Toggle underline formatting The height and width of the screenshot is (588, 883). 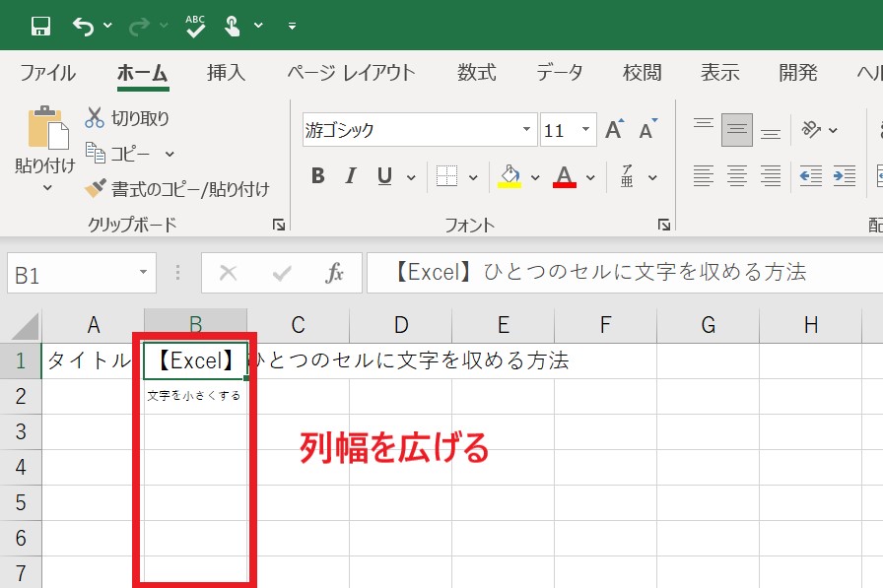tap(384, 176)
